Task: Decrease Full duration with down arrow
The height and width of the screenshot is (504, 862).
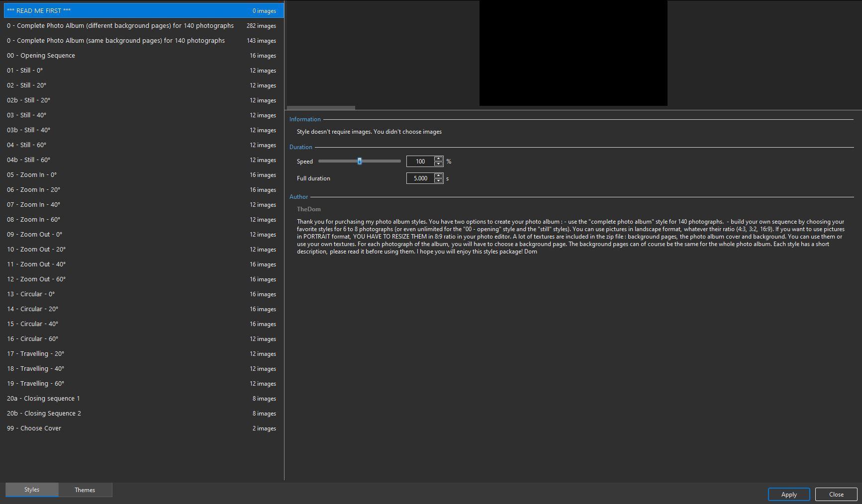Action: tap(438, 181)
